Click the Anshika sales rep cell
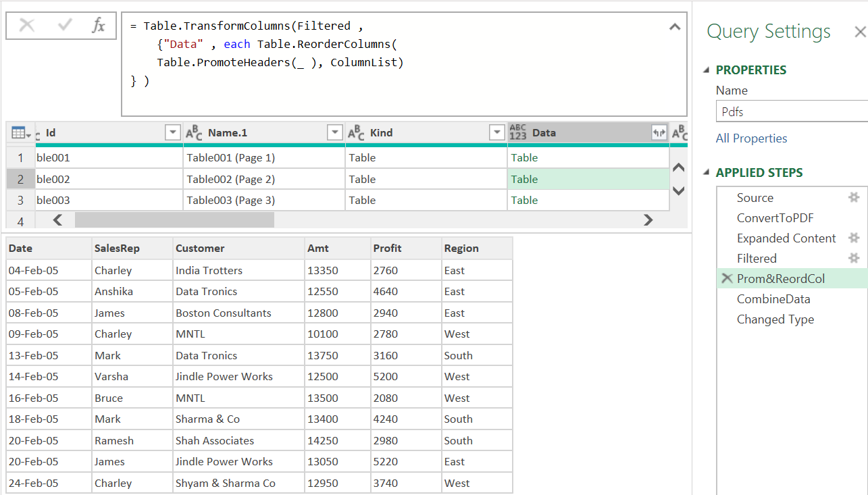The height and width of the screenshot is (495, 868). point(132,292)
